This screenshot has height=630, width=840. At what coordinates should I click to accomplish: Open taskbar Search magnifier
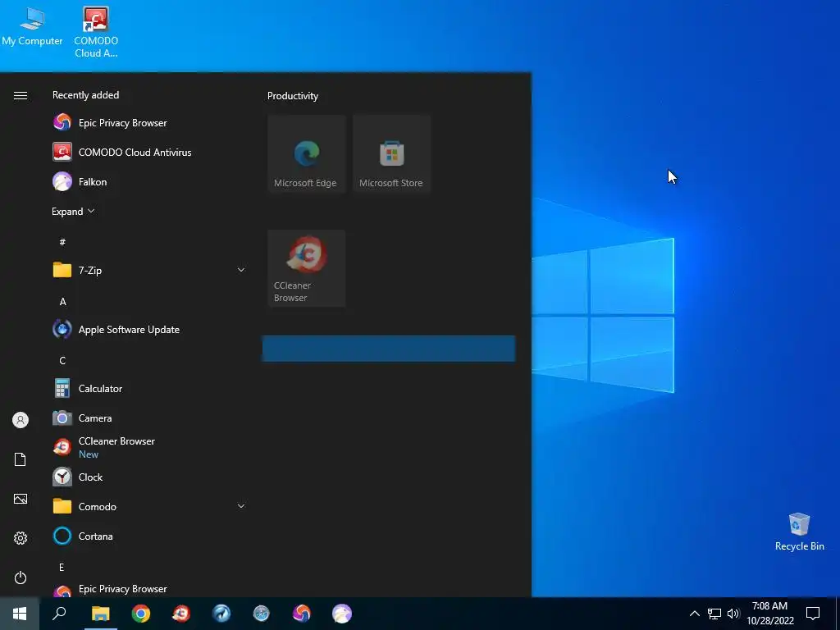59,614
